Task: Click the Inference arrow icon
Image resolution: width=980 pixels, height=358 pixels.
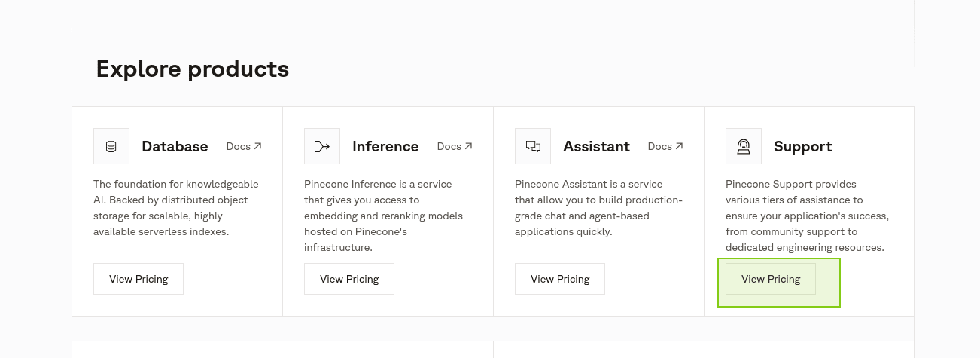Action: click(x=322, y=146)
